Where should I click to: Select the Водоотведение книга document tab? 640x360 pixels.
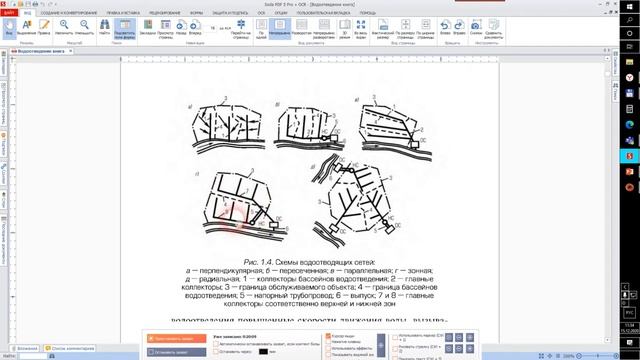[41, 51]
